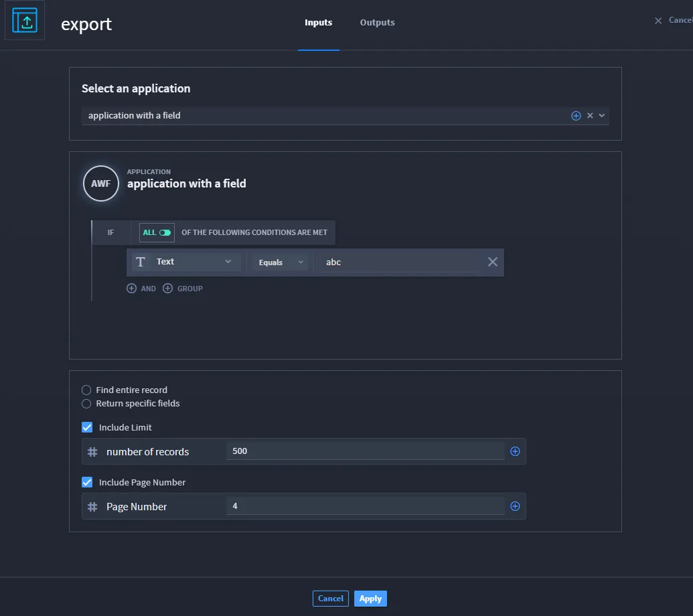Toggle the ALL conditions switch

(x=157, y=232)
